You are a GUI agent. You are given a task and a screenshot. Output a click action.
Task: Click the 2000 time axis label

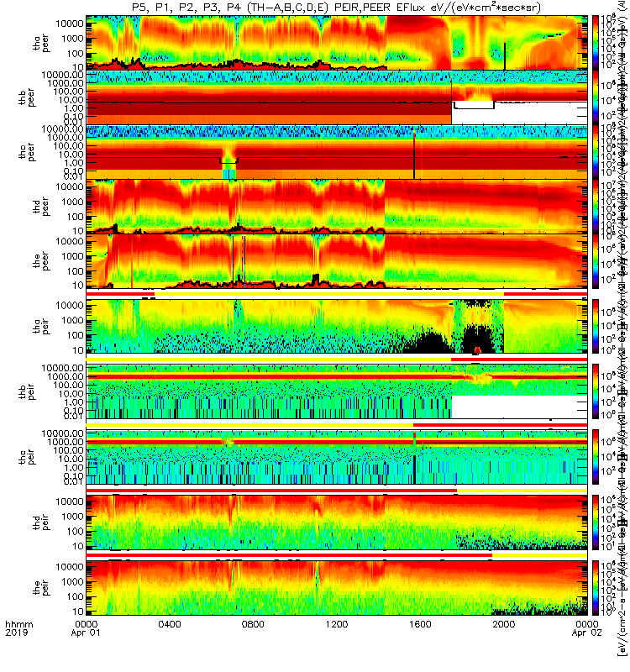click(503, 624)
